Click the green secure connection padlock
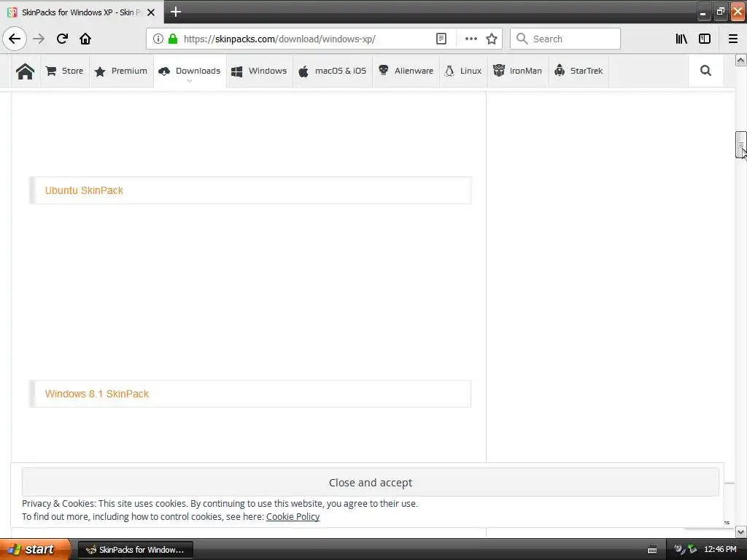Image resolution: width=747 pixels, height=560 pixels. 173,39
